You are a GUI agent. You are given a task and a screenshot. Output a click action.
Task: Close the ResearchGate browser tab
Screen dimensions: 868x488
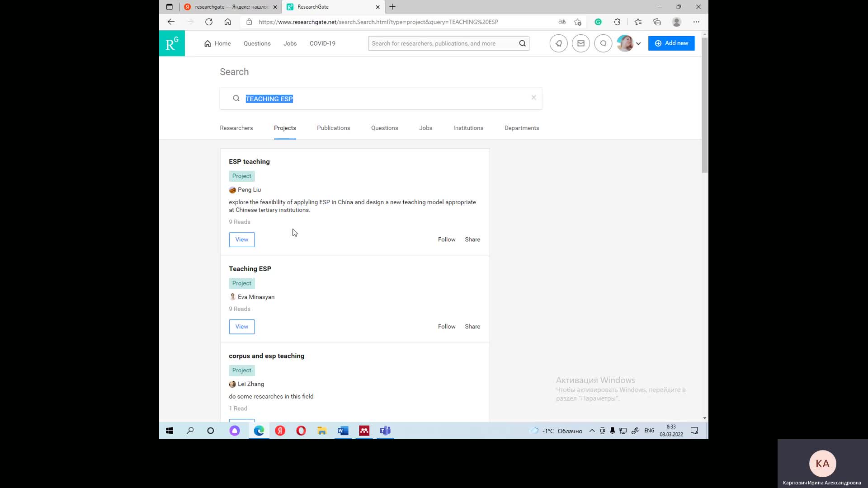point(377,7)
